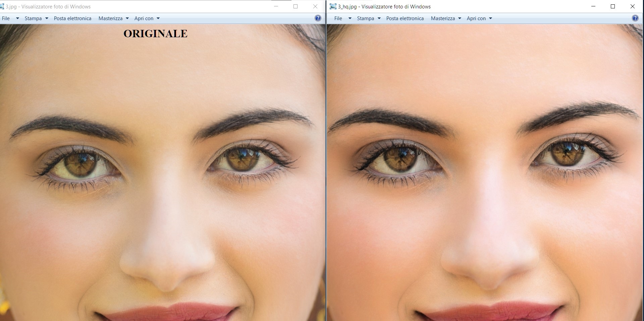Expand Masterizza arrow in 3_hq.jpg window

click(460, 18)
